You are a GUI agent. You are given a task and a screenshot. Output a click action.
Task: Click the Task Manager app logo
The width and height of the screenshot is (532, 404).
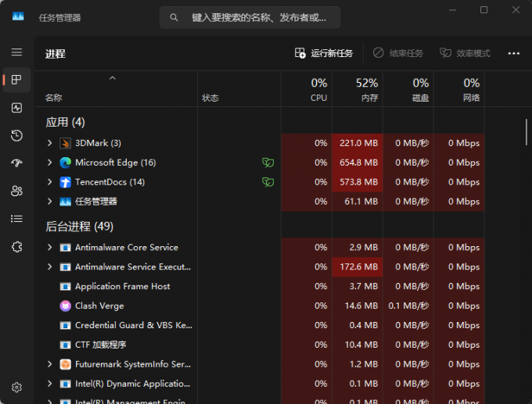point(18,16)
